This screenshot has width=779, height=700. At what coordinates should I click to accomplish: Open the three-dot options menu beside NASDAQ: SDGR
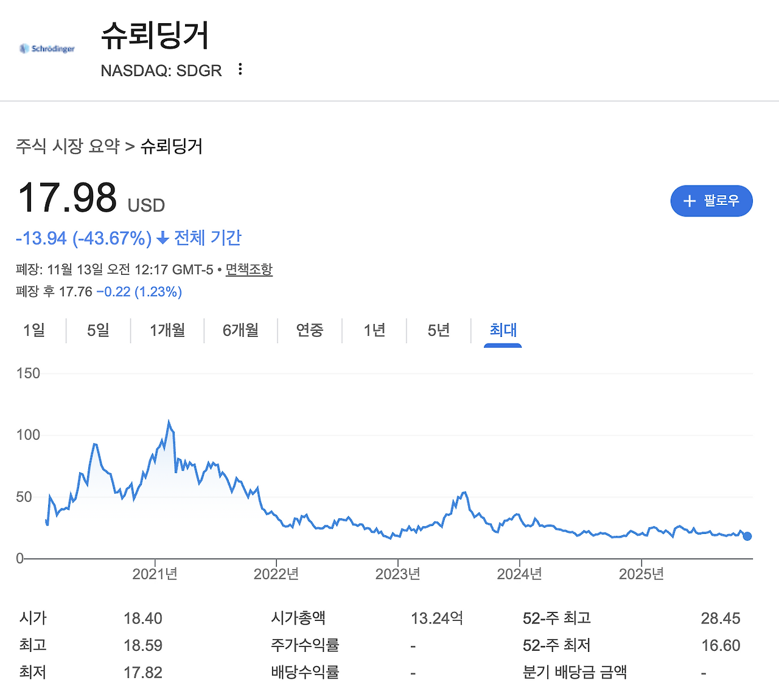239,70
